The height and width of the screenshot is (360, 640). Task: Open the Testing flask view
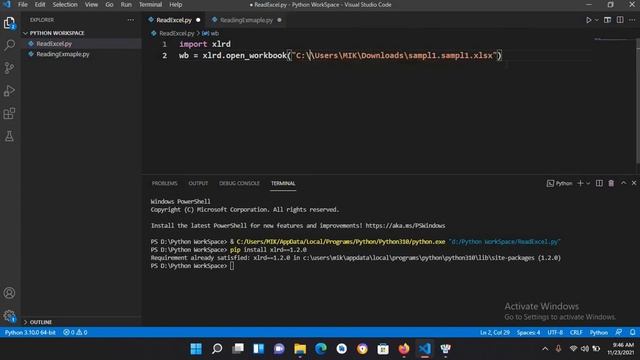pos(9,136)
